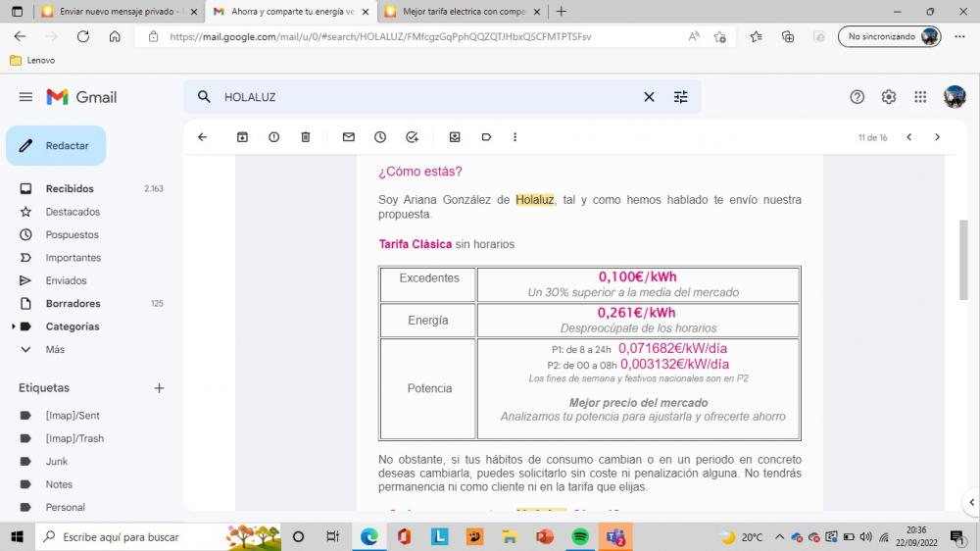
Task: Add page to favorites star icon
Action: pos(720,37)
